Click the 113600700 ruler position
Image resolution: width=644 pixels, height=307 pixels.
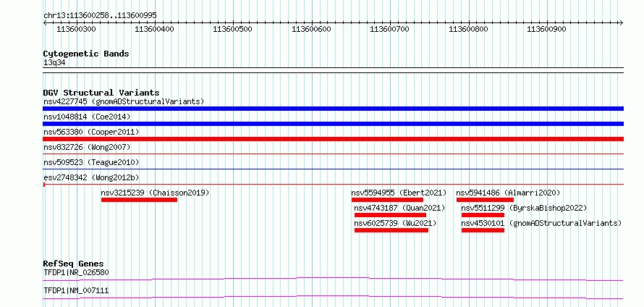pos(389,29)
